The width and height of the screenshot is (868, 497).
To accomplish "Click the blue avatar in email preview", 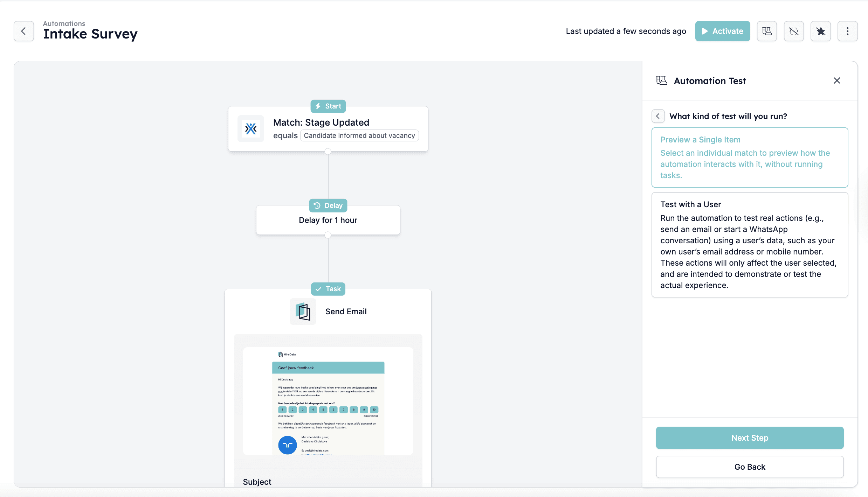I will (x=288, y=445).
